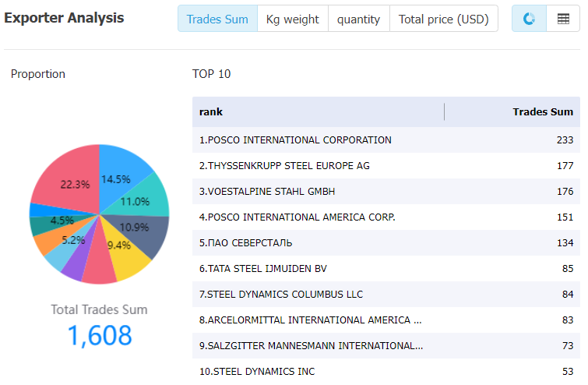
Task: Click the 'Exporter Analysis' heading
Action: (x=64, y=18)
